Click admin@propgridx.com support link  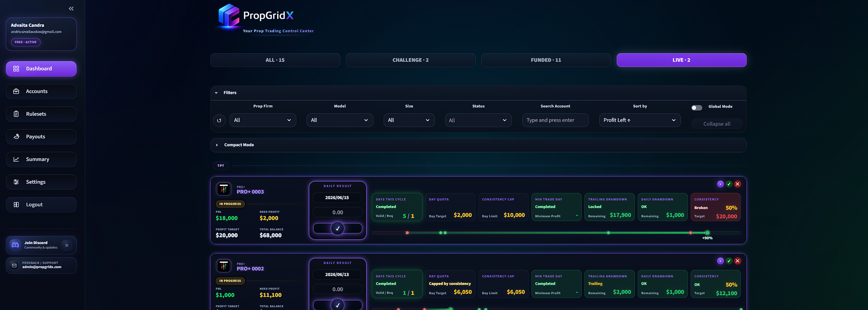[42, 267]
